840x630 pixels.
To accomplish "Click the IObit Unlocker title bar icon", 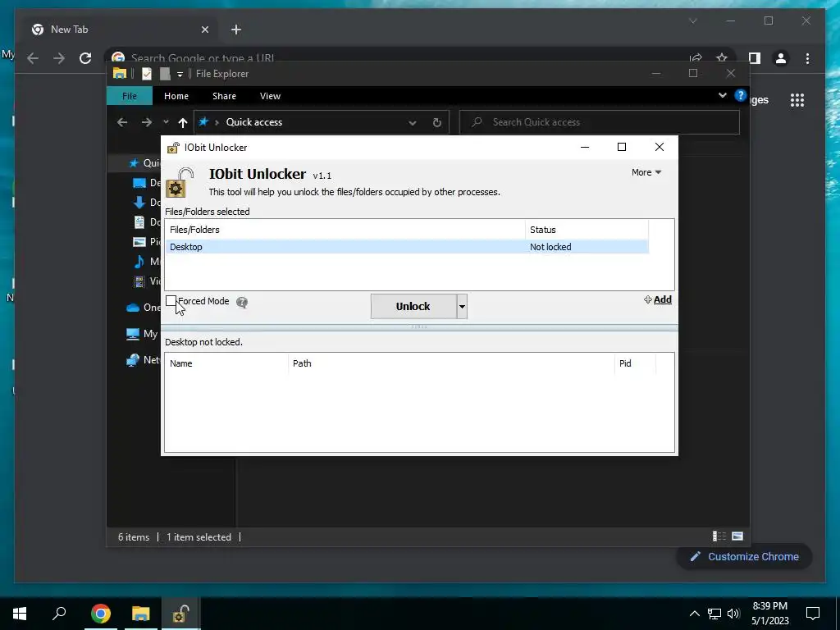I will click(x=174, y=148).
